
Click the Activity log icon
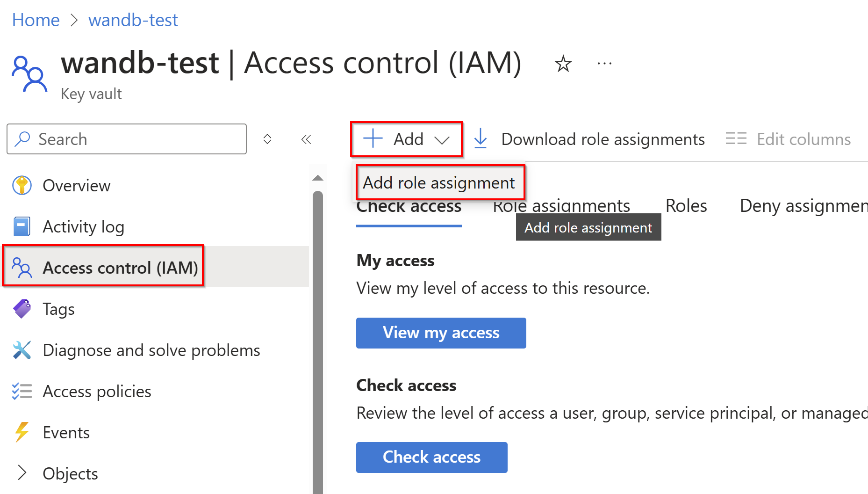pyautogui.click(x=22, y=226)
